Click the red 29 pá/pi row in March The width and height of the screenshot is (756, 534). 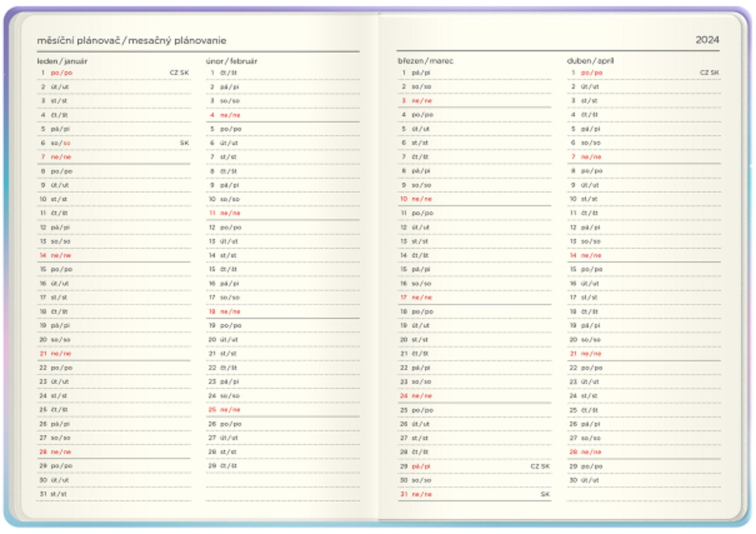pos(475,466)
